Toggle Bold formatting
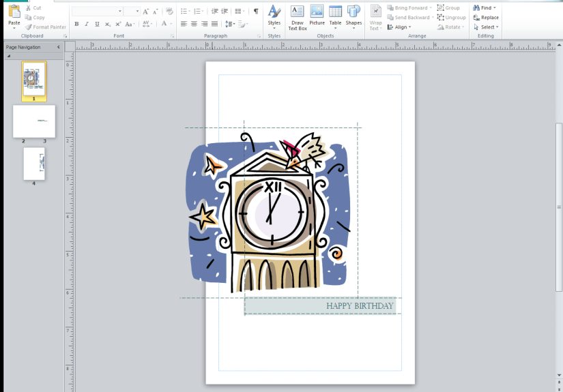The height and width of the screenshot is (392, 563). pyautogui.click(x=76, y=24)
